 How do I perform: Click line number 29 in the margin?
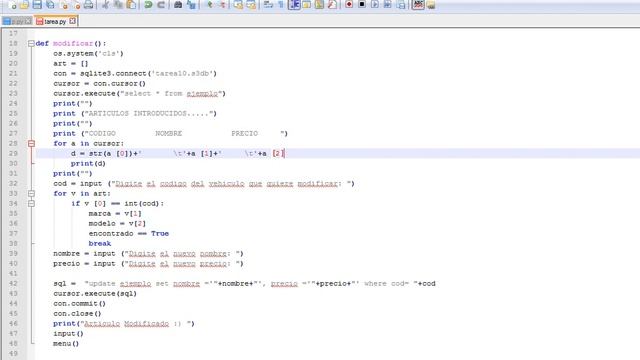[13, 153]
